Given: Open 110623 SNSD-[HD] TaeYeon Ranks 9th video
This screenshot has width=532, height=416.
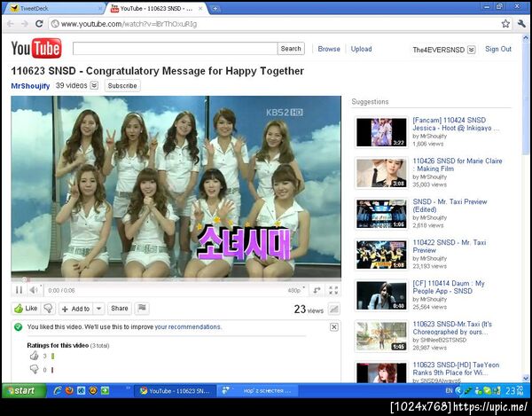Looking at the screenshot, I should tap(456, 368).
